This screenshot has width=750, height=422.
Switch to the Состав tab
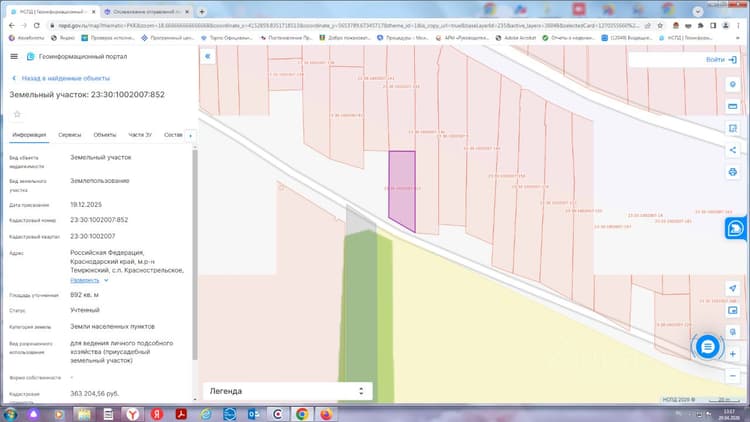tap(173, 135)
